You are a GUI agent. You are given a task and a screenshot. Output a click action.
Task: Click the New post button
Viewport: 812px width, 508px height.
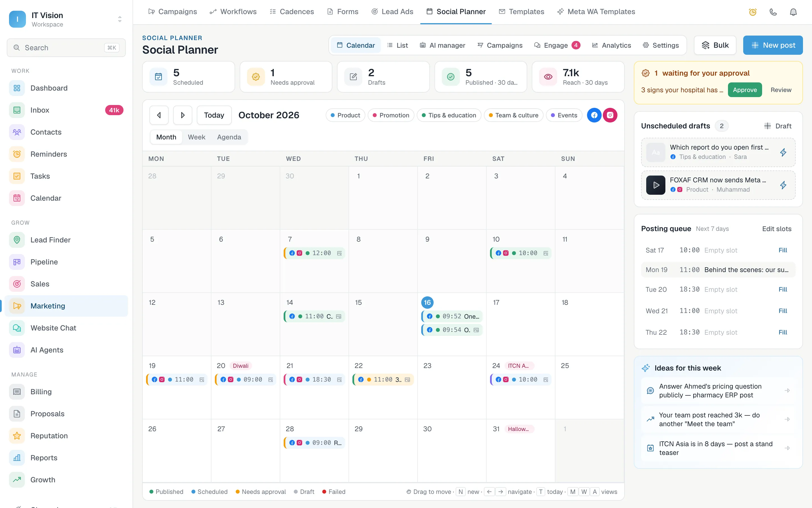click(x=773, y=45)
